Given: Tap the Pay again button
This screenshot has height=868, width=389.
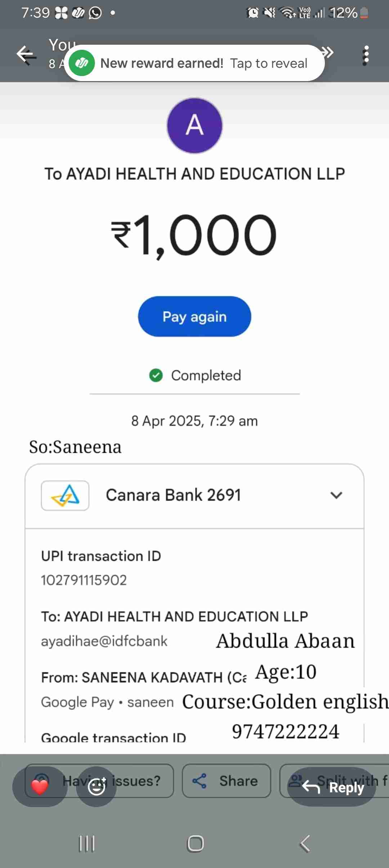Looking at the screenshot, I should pos(194,316).
